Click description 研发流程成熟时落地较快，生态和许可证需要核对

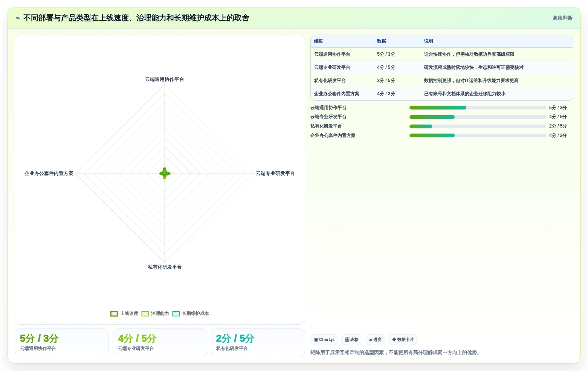point(474,67)
